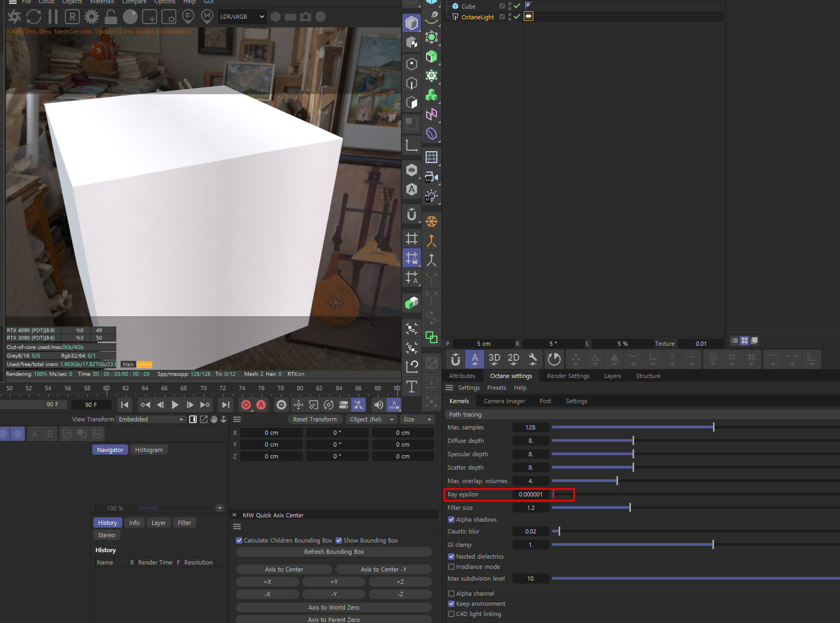Viewport: 840px width, 623px height.
Task: Select the Text spline T tool
Action: coord(412,387)
